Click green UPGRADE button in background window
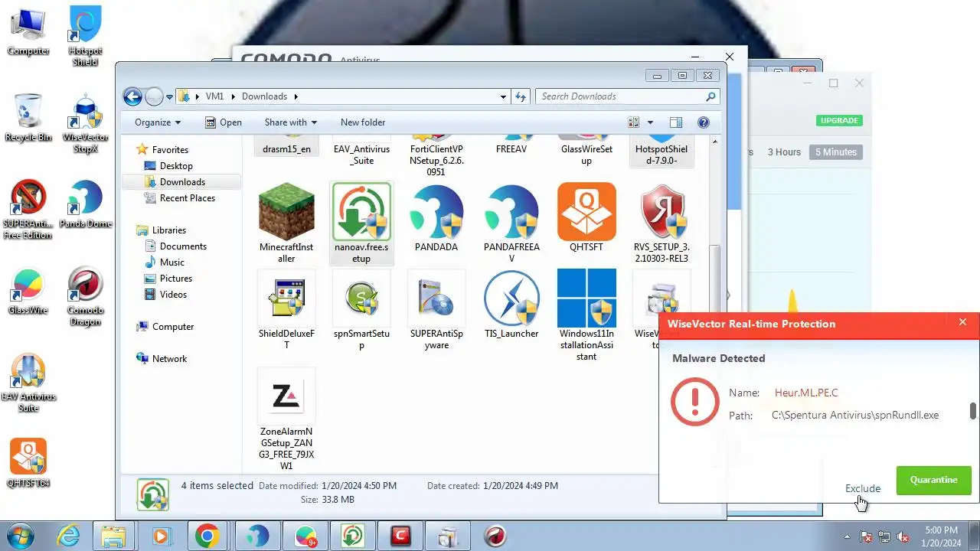Screen dimensions: 980x551 pos(840,121)
